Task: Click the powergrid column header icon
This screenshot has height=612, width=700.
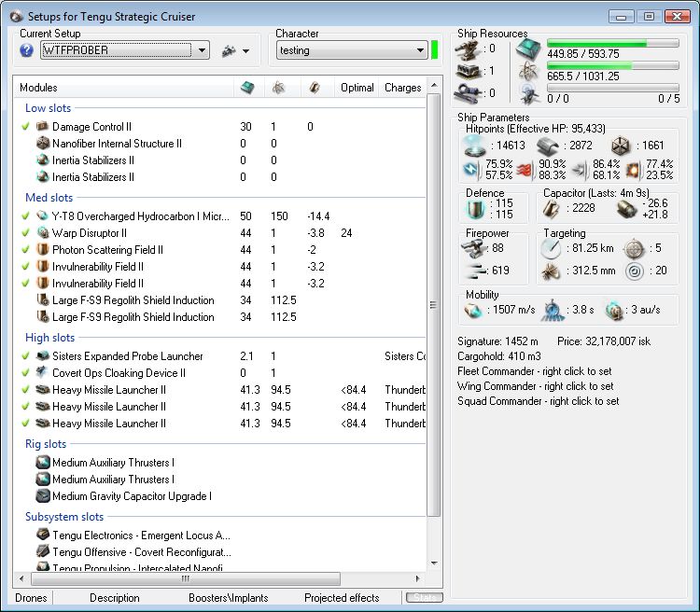Action: (278, 88)
